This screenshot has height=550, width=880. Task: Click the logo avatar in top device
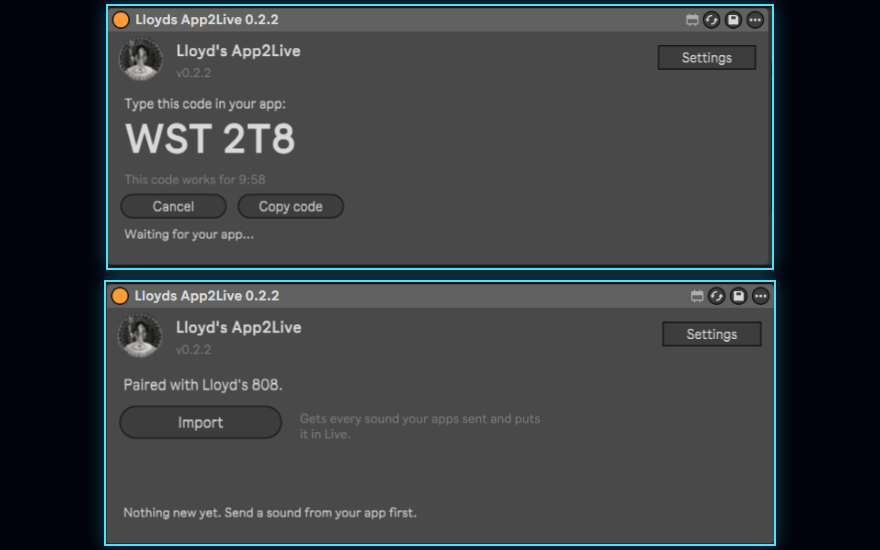click(141, 59)
